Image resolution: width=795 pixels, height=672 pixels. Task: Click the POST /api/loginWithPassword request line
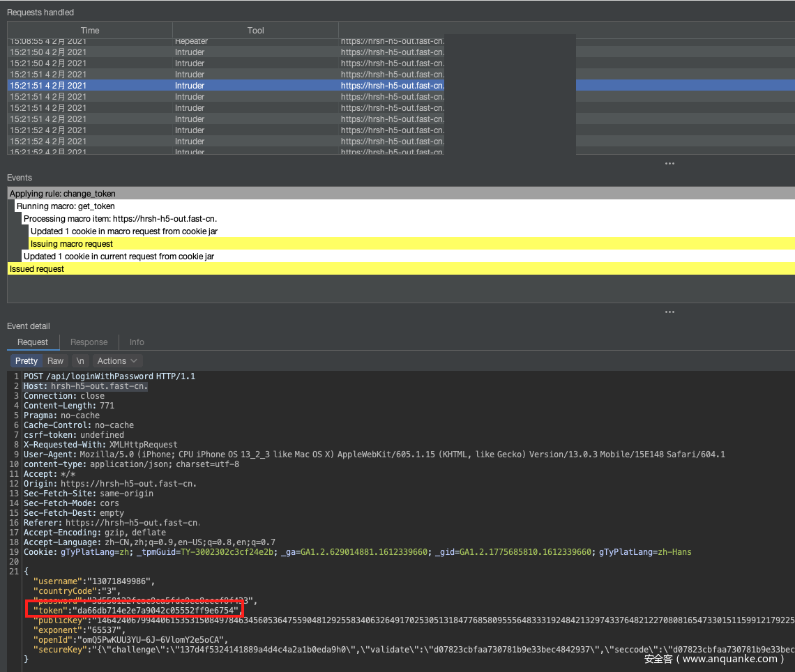point(109,376)
